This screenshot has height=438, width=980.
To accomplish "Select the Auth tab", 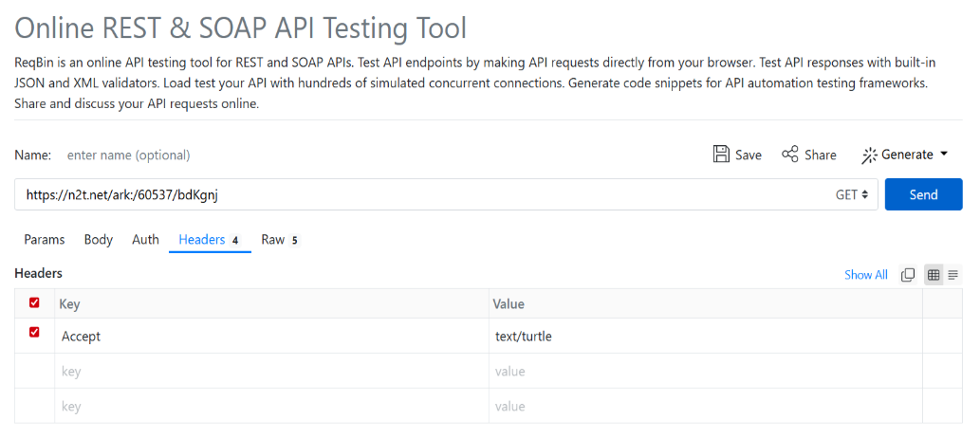I will click(145, 240).
